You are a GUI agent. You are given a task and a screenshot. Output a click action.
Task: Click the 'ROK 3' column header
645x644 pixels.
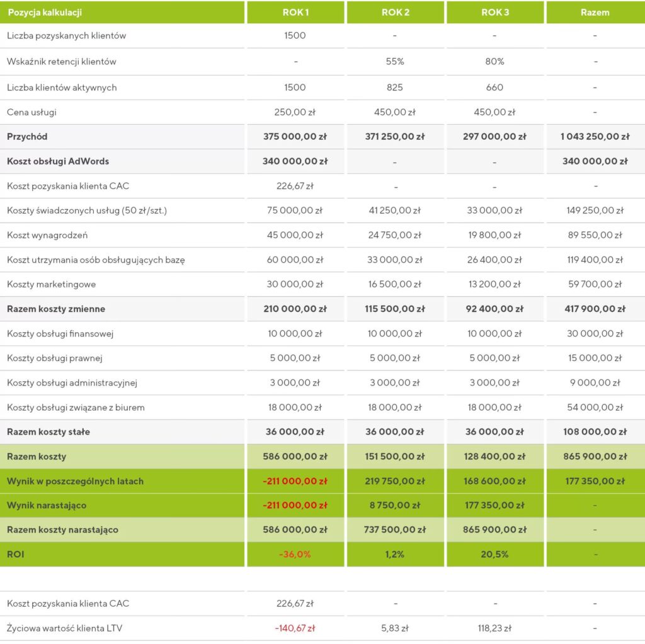[494, 12]
